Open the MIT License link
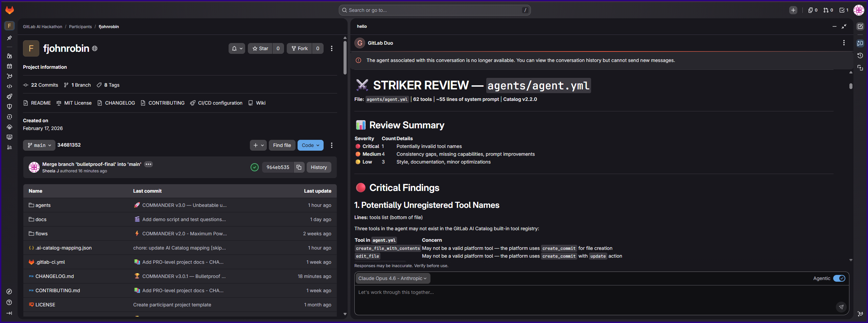This screenshot has height=323, width=868. [x=74, y=103]
